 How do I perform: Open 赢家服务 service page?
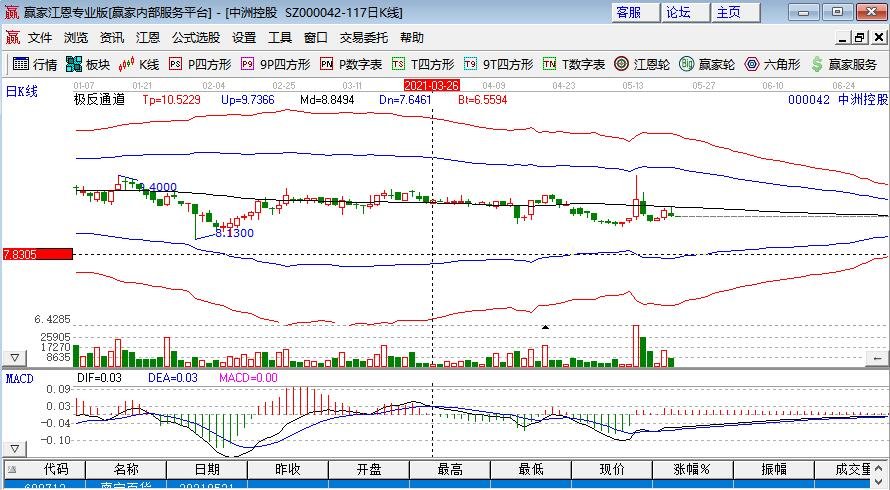pos(844,64)
